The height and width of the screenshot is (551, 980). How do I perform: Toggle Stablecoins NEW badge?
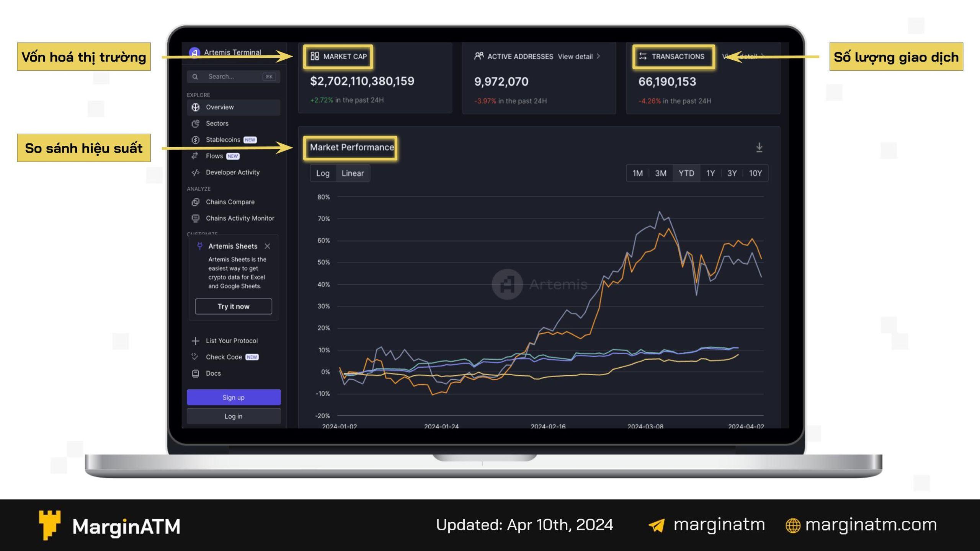coord(250,139)
